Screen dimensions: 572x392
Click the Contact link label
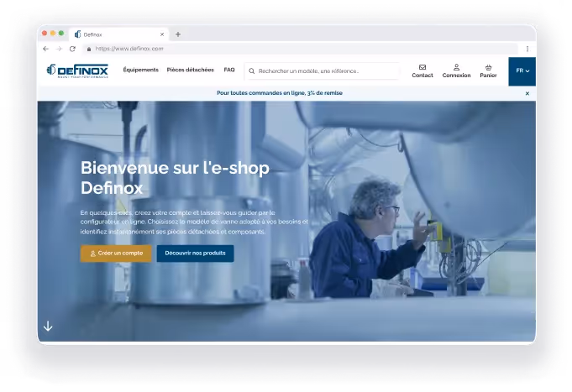(x=422, y=75)
